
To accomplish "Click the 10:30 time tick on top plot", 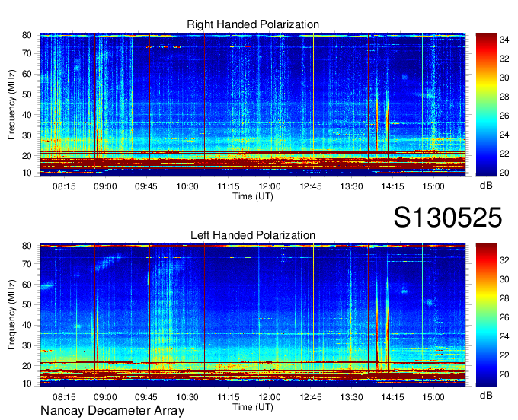I will (x=187, y=186).
